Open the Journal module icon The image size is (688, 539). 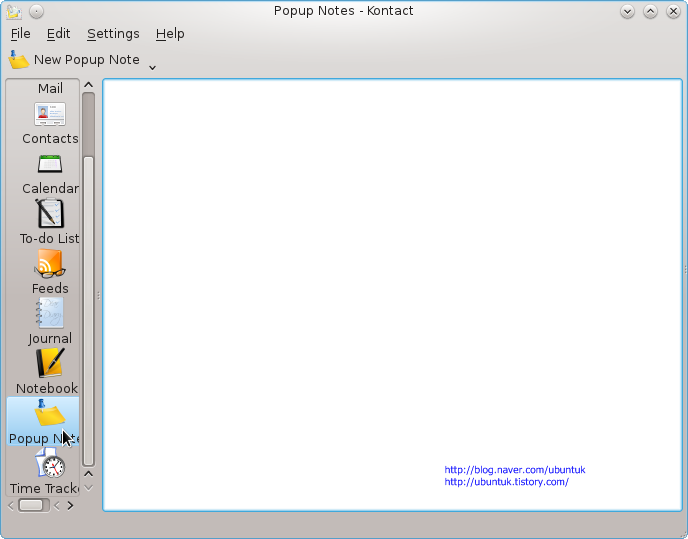[50, 313]
